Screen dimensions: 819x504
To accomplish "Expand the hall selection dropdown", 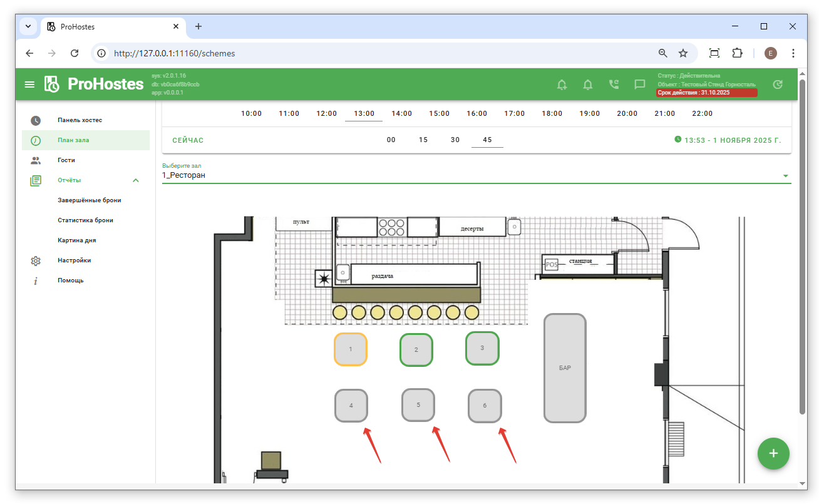I will point(785,176).
